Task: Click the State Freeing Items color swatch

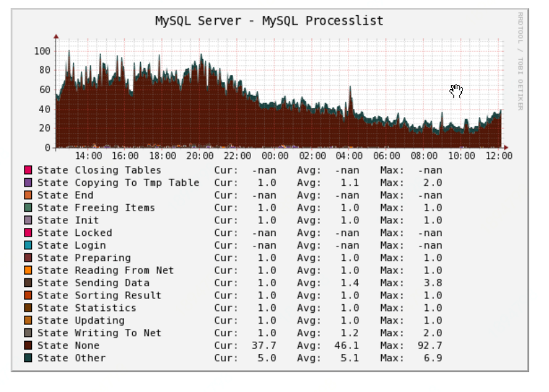Action: (x=28, y=208)
